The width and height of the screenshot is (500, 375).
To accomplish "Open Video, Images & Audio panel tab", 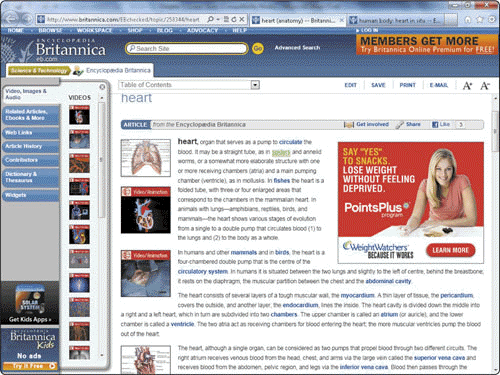I will tap(31, 94).
